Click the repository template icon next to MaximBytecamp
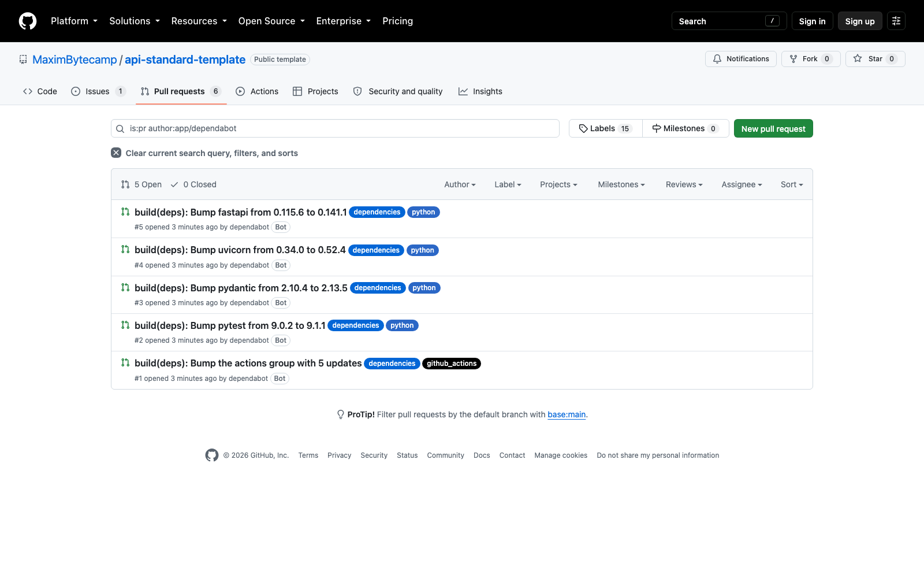Screen dimensions: 924x578 (x=23, y=59)
